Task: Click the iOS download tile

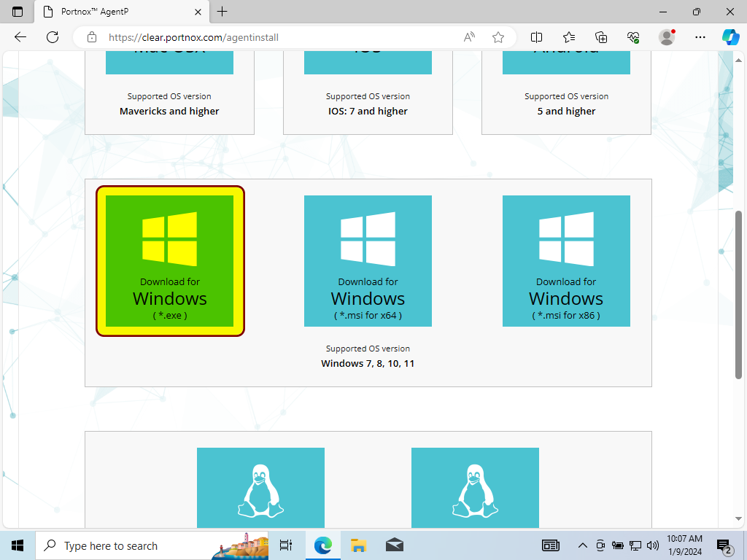Action: [368, 63]
